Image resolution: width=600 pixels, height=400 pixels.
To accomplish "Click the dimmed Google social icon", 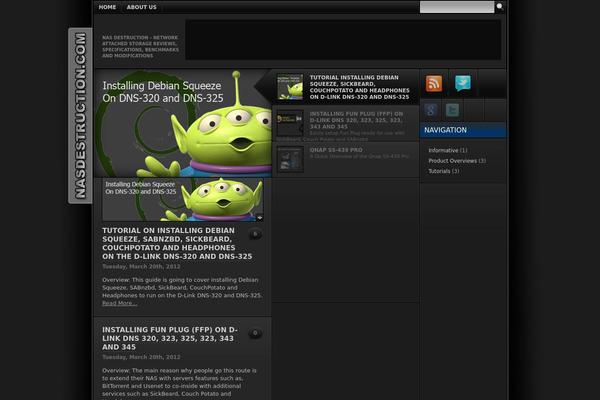I will (431, 110).
